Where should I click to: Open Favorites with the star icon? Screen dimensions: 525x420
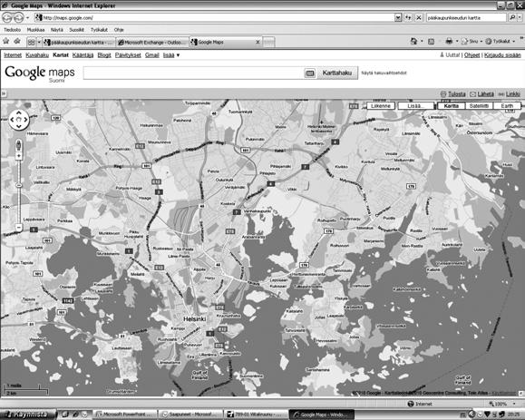(x=6, y=41)
